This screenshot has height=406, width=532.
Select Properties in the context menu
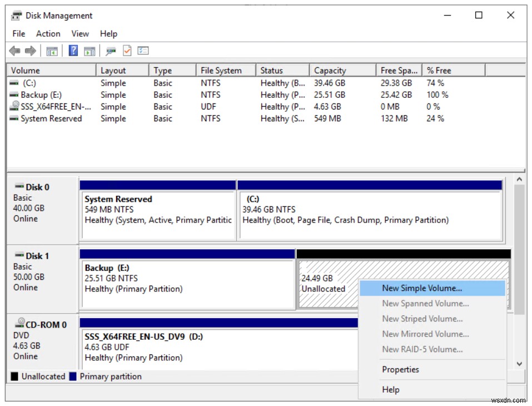400,369
